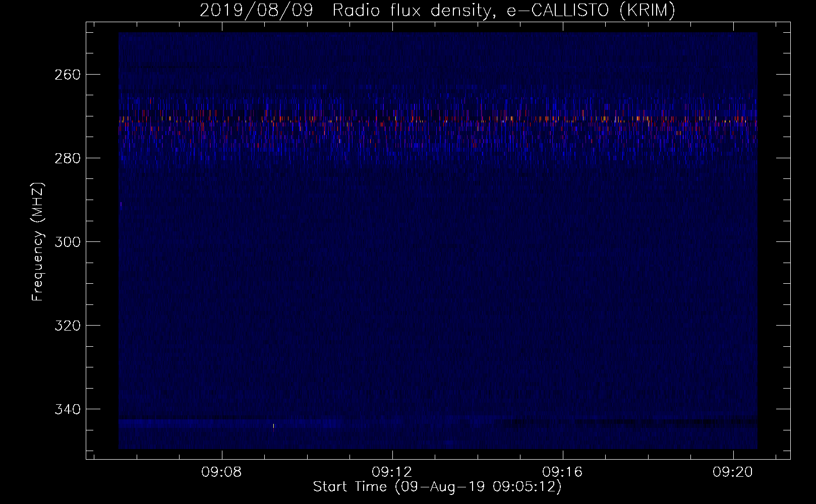Click the 280 frequency tick label
The height and width of the screenshot is (504, 816).
67,158
